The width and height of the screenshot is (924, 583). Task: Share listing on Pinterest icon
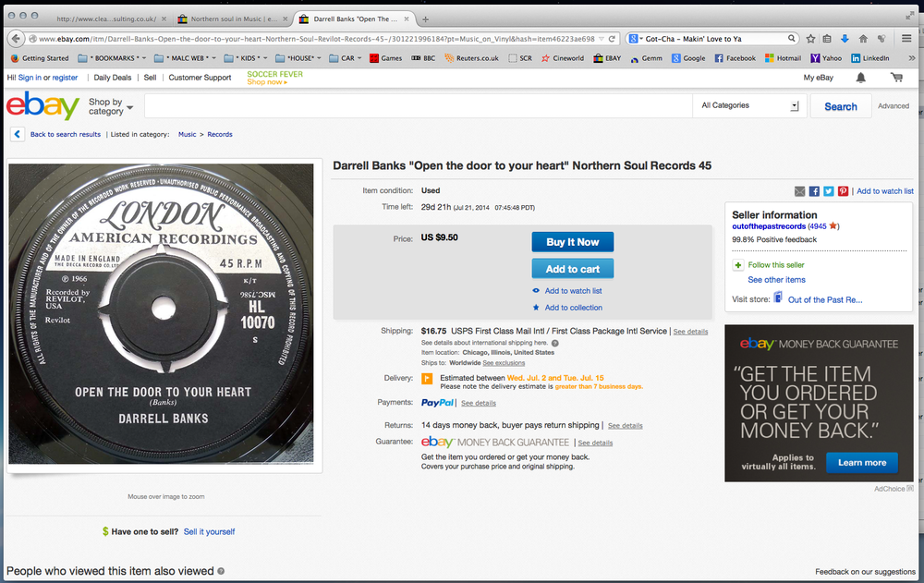[x=844, y=191]
